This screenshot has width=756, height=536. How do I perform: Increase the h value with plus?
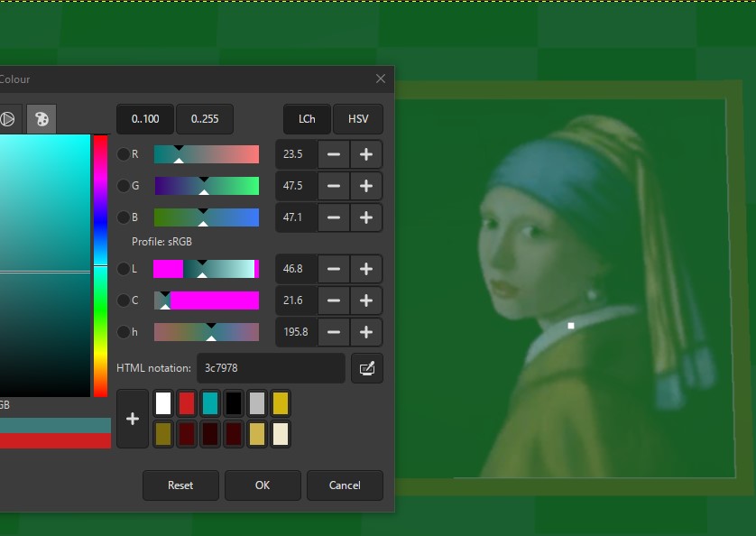[366, 332]
